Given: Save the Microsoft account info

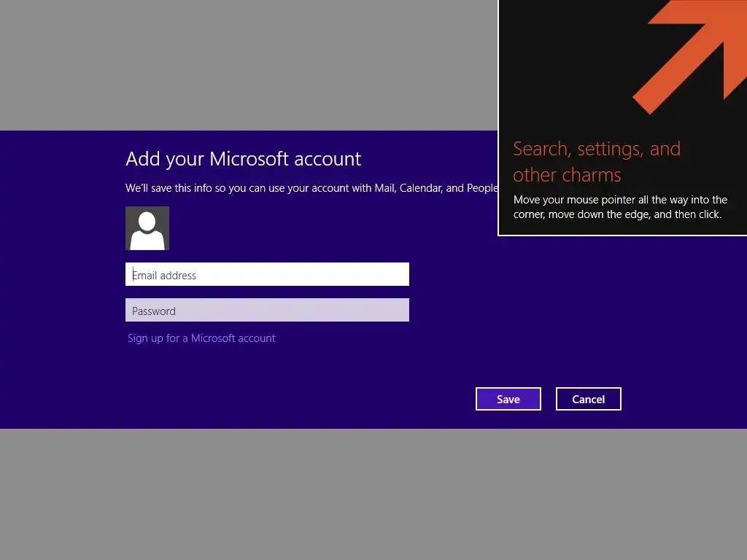Looking at the screenshot, I should point(508,399).
